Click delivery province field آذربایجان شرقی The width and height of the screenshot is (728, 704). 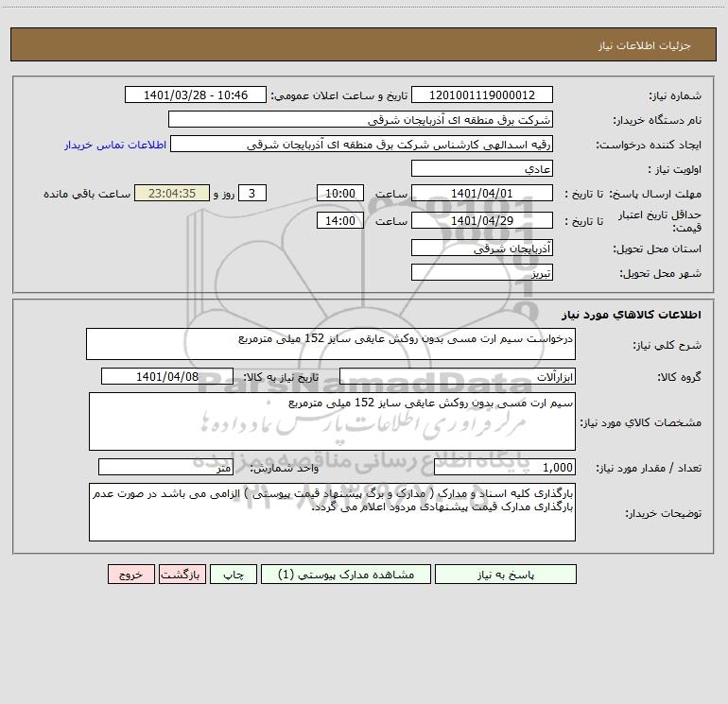coord(482,248)
